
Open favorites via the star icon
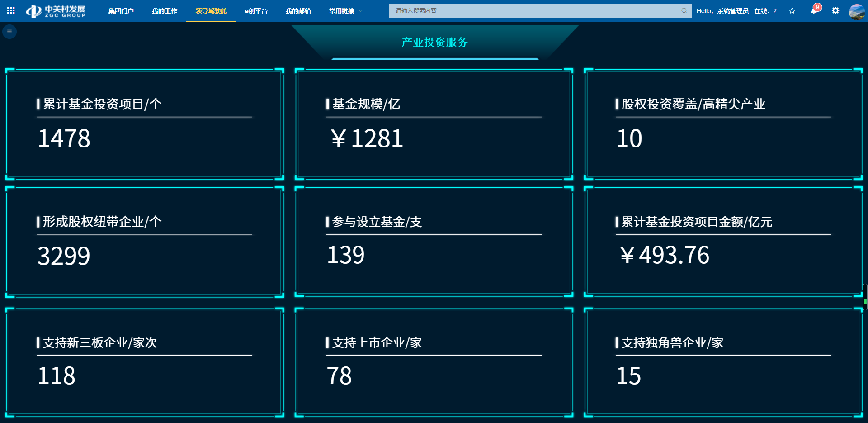click(792, 11)
